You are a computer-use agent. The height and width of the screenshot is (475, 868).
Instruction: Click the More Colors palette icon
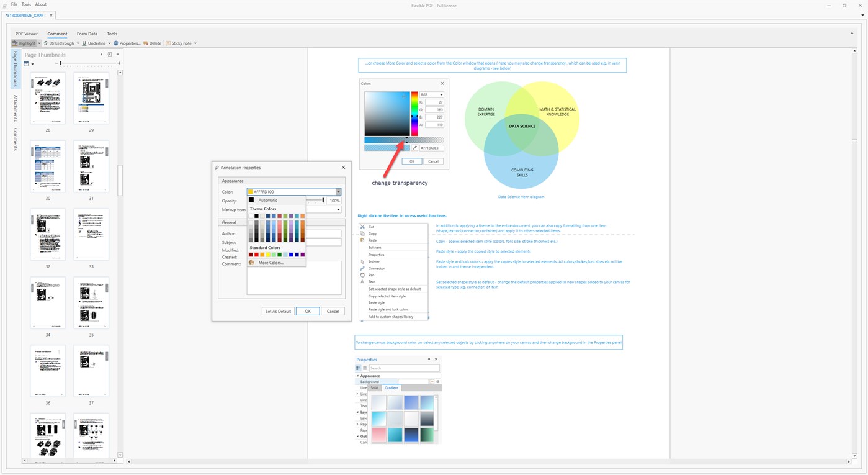(x=251, y=263)
